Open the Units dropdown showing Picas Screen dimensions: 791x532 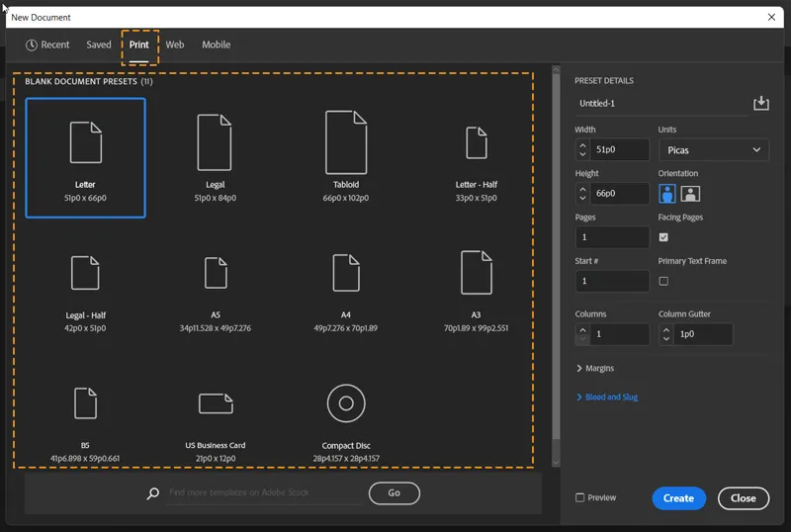(x=714, y=150)
